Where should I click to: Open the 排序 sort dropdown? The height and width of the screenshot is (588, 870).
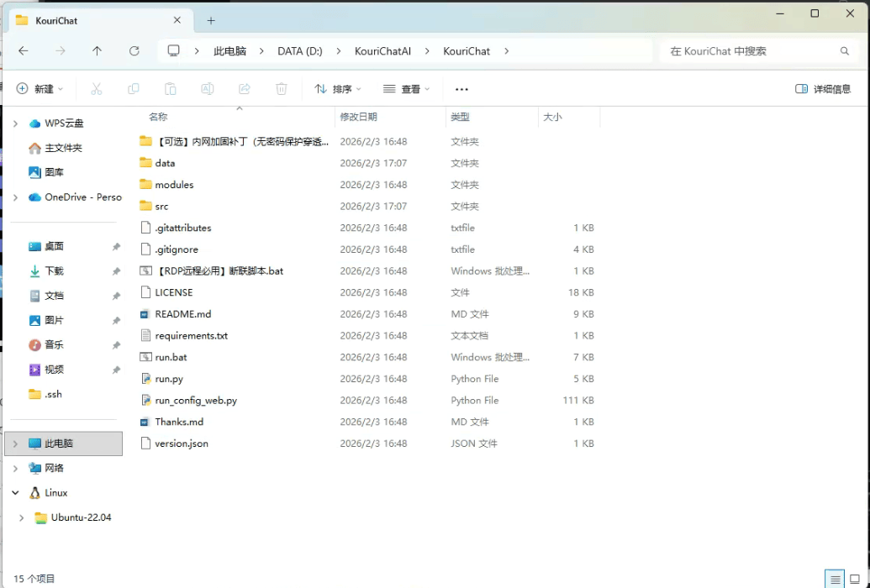(338, 89)
